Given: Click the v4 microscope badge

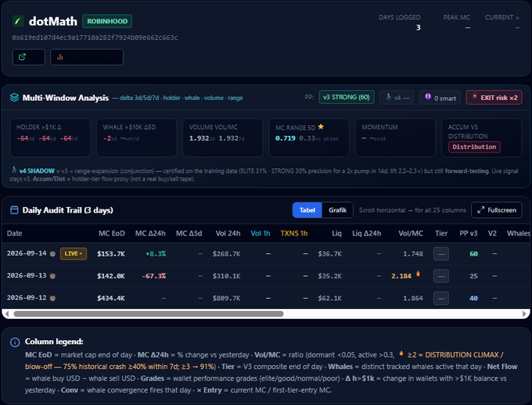Looking at the screenshot, I should (397, 98).
